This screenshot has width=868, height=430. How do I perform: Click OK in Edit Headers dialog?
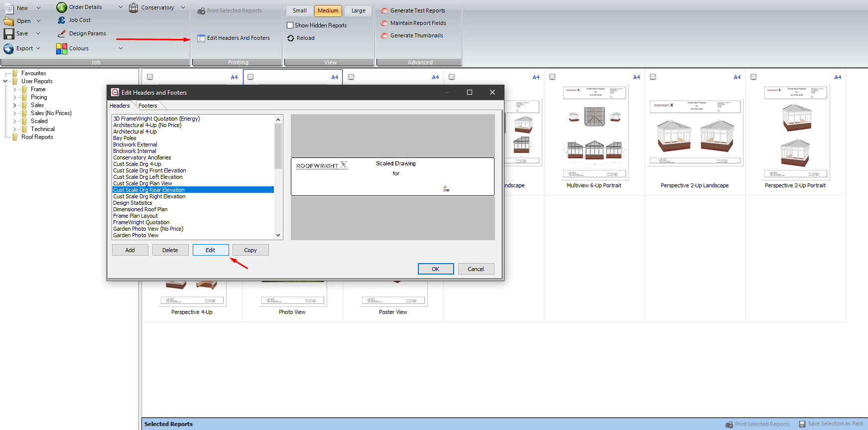436,269
